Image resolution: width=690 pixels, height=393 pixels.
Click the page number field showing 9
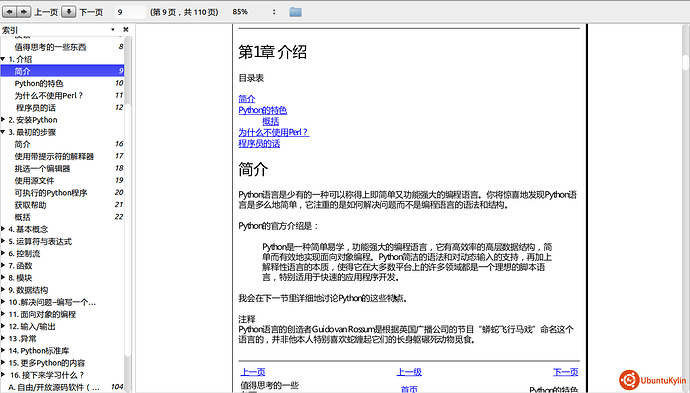point(130,12)
